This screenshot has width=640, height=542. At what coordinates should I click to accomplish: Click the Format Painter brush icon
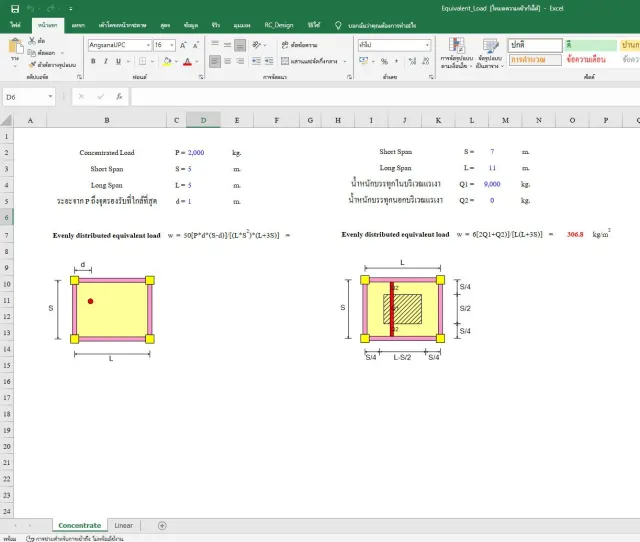tap(32, 64)
